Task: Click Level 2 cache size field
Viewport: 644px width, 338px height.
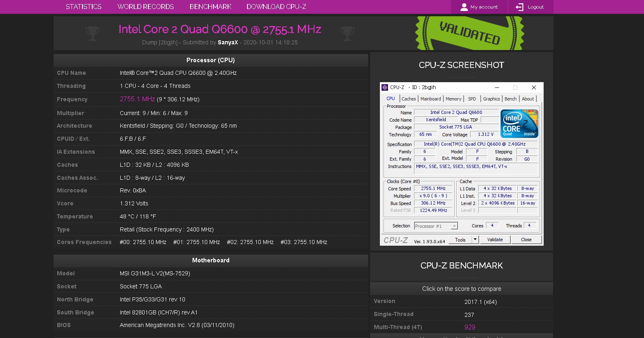Action: [498, 203]
